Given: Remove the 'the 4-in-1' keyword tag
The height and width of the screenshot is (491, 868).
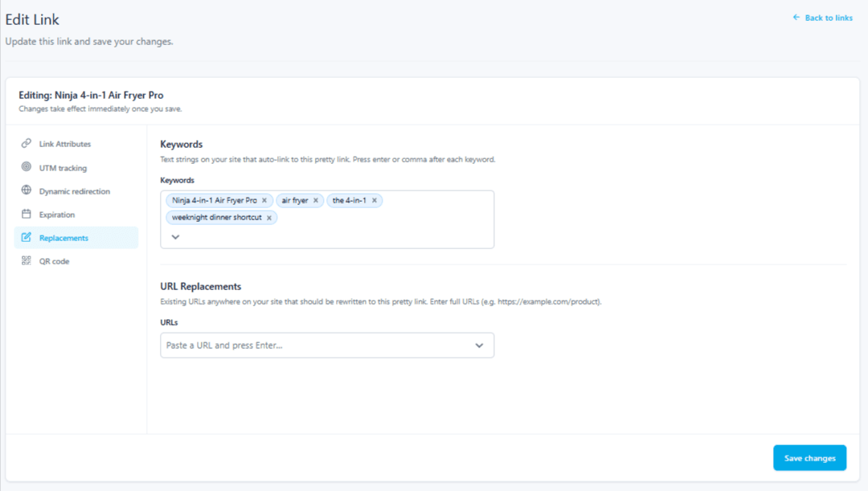Looking at the screenshot, I should point(375,200).
